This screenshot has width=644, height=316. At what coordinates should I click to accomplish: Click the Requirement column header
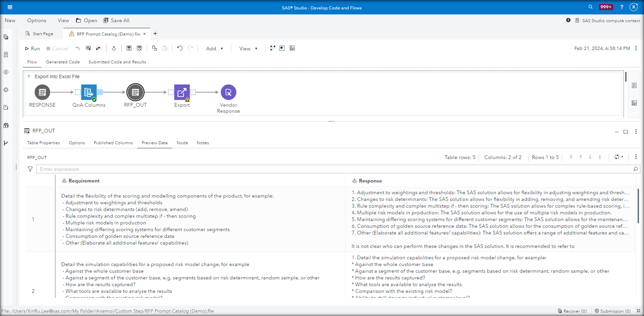click(200, 181)
